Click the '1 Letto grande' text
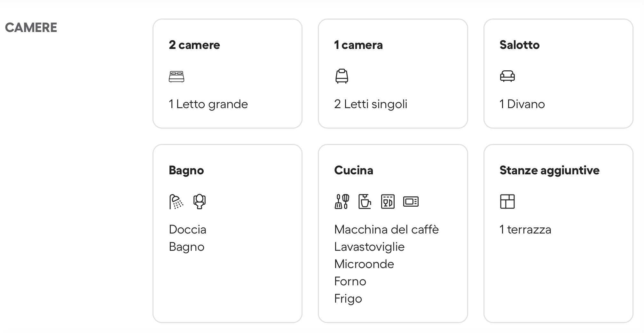This screenshot has width=644, height=333. (208, 104)
